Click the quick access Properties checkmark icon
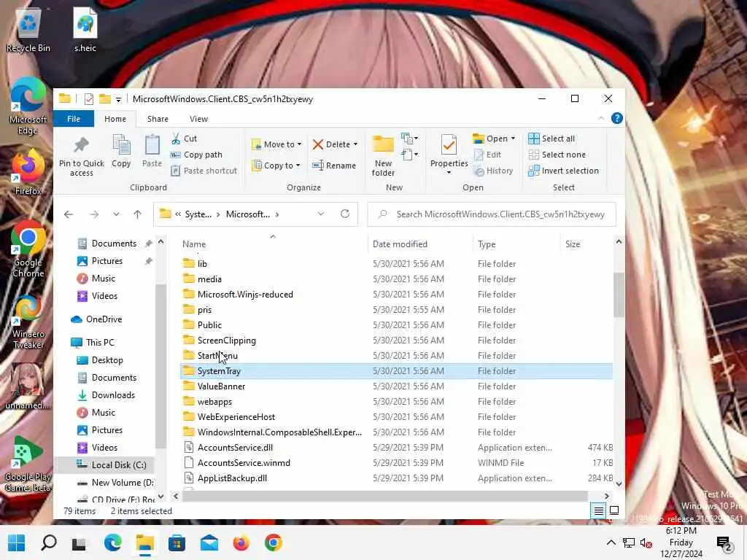The width and height of the screenshot is (747, 560). tap(88, 99)
